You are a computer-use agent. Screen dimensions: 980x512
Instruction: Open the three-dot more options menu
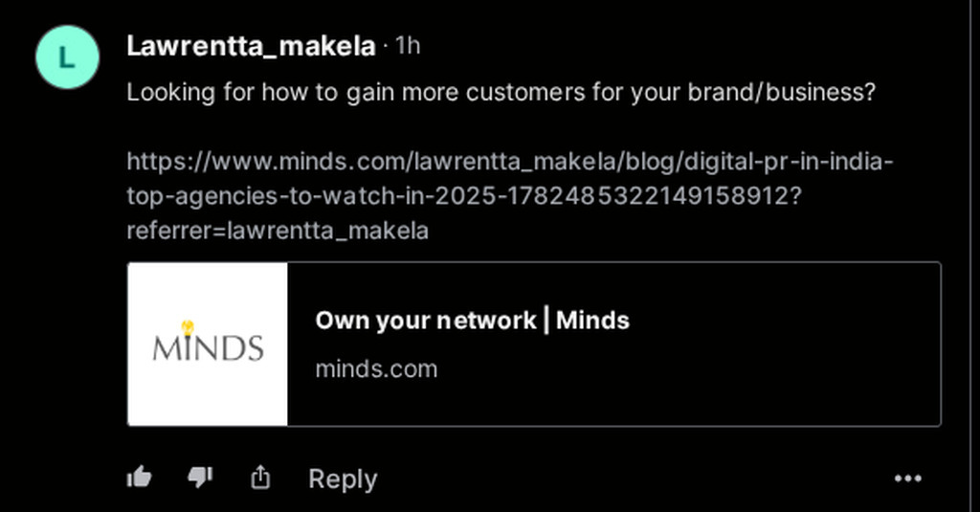coord(907,479)
